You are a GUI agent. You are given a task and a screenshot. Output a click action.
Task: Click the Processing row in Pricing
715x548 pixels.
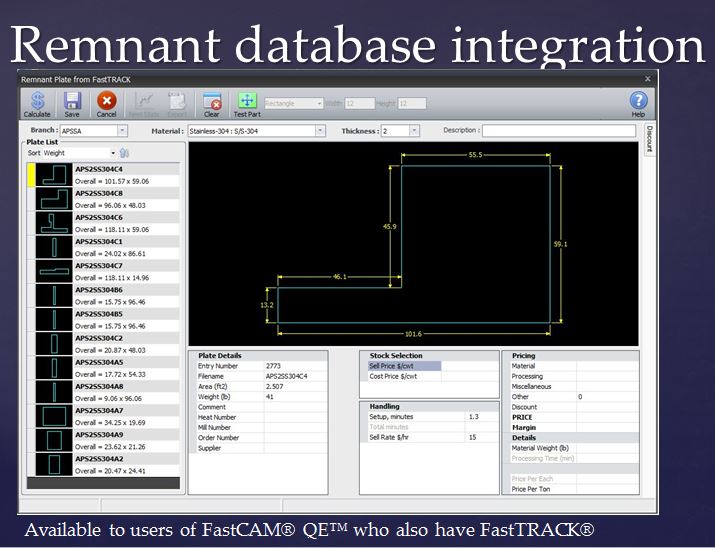tap(574, 376)
